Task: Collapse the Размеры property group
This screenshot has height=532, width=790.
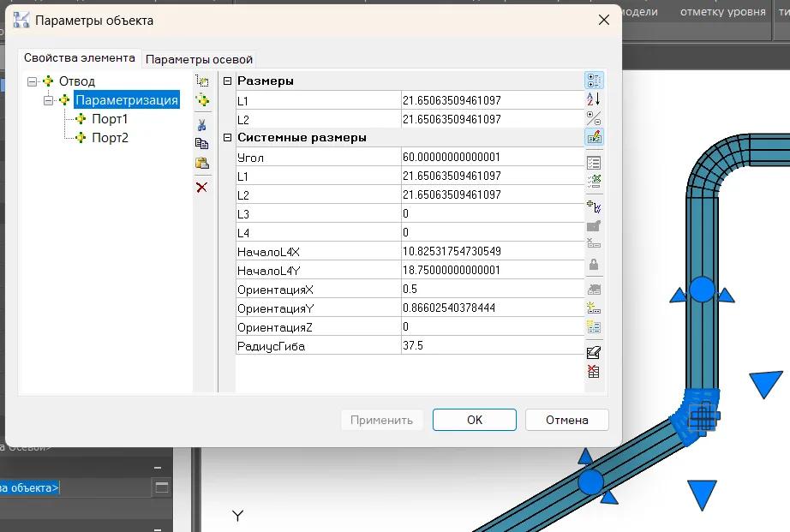Action: (x=227, y=81)
